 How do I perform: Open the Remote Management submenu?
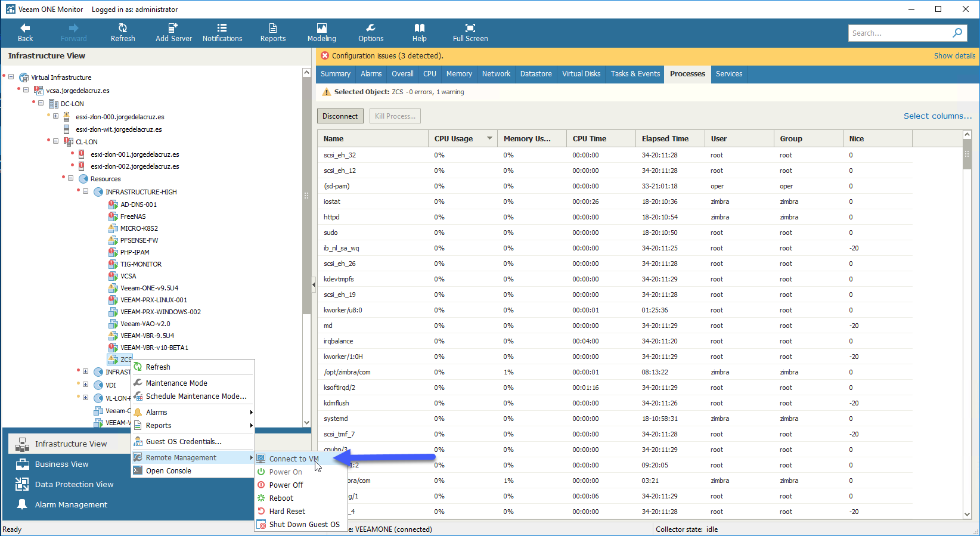point(193,457)
